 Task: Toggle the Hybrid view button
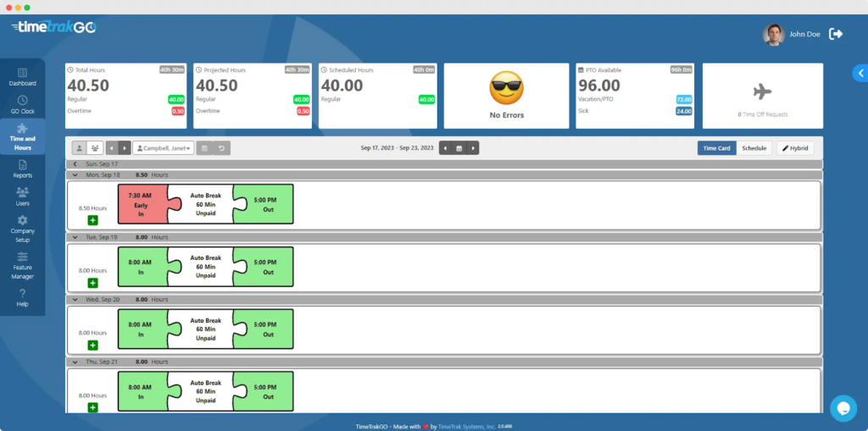click(x=795, y=148)
